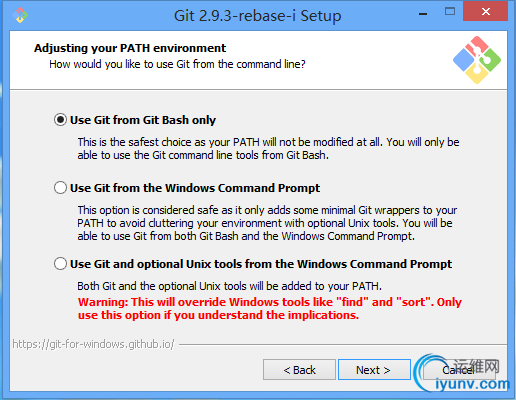Image resolution: width=516 pixels, height=400 pixels.
Task: Maximize the Git Setup window
Action: click(450, 12)
